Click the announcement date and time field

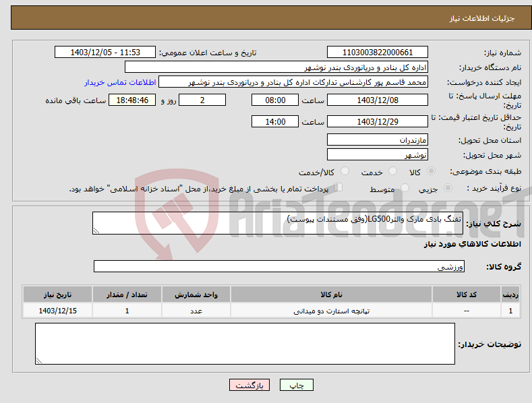pos(105,53)
